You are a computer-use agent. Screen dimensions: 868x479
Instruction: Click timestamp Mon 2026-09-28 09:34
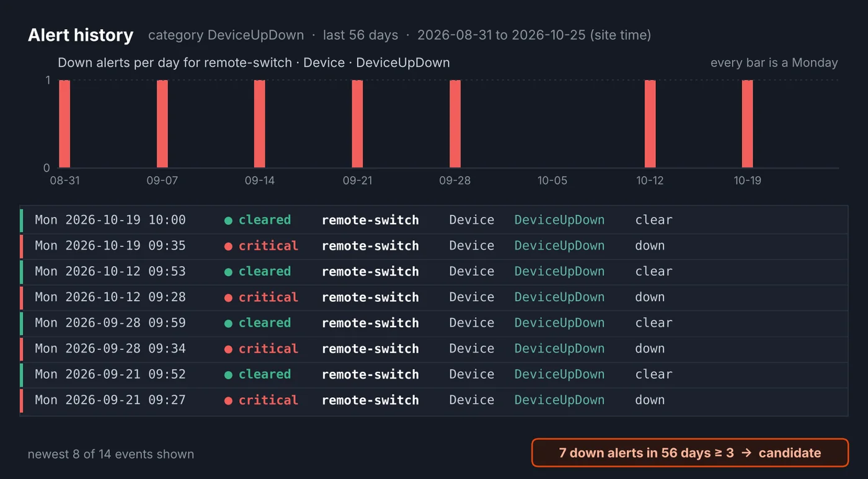pyautogui.click(x=110, y=349)
